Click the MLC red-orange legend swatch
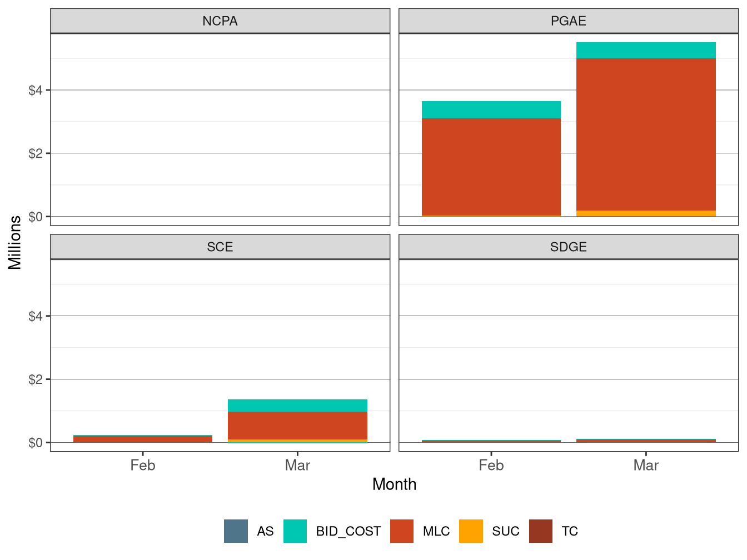 pos(402,531)
